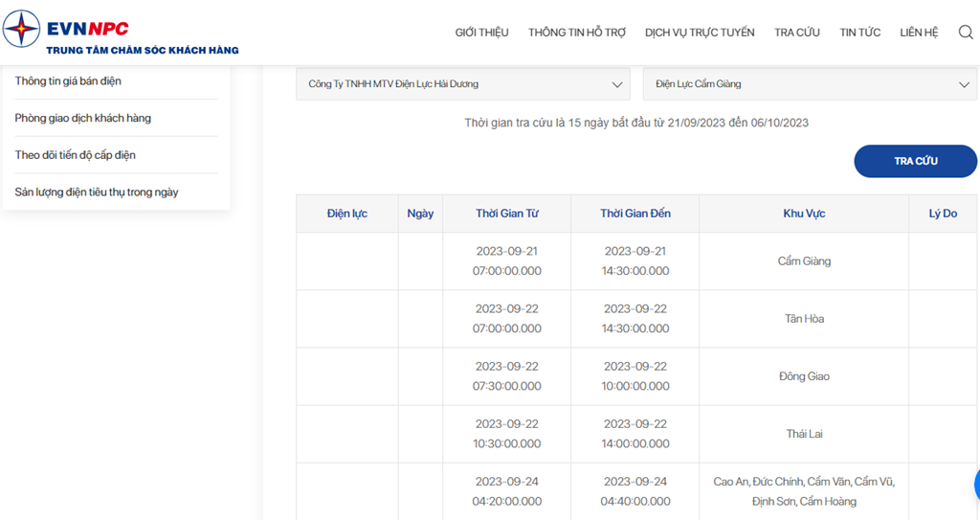
Task: Select the Cao An, Đức Chính area cell
Action: pos(804,491)
